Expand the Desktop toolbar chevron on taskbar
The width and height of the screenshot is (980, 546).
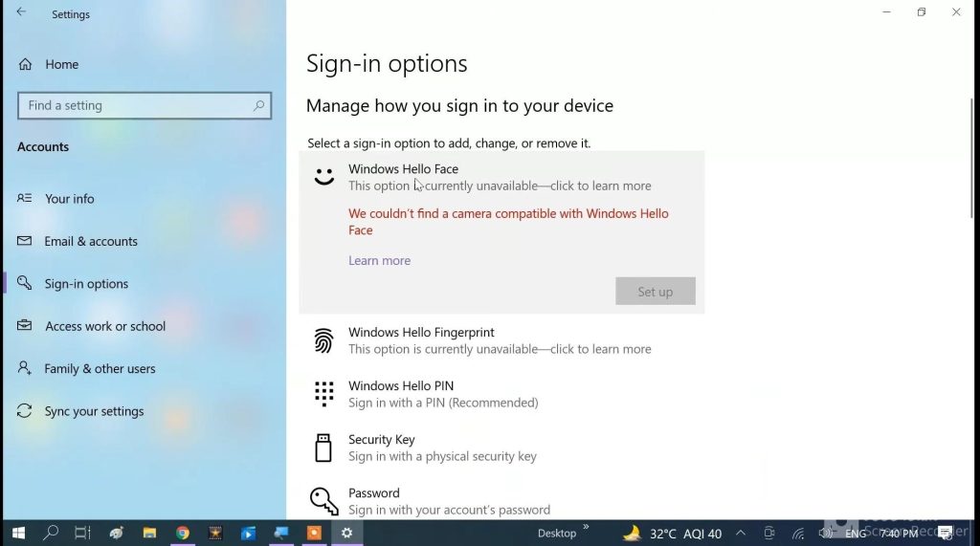coord(587,527)
